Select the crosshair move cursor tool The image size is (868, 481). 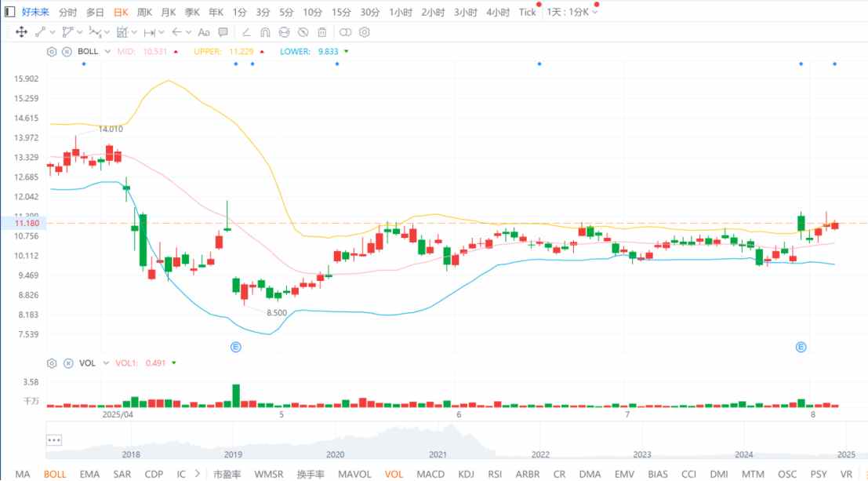tap(21, 32)
